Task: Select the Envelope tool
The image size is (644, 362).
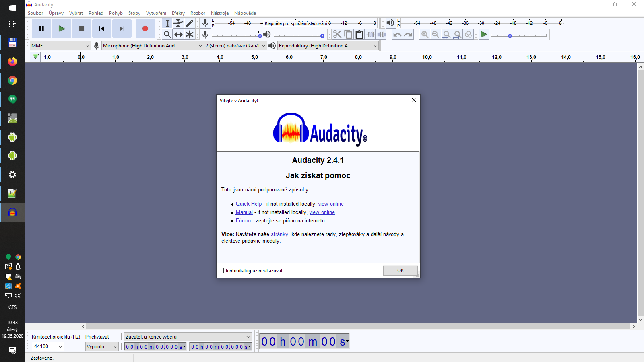Action: [x=178, y=23]
